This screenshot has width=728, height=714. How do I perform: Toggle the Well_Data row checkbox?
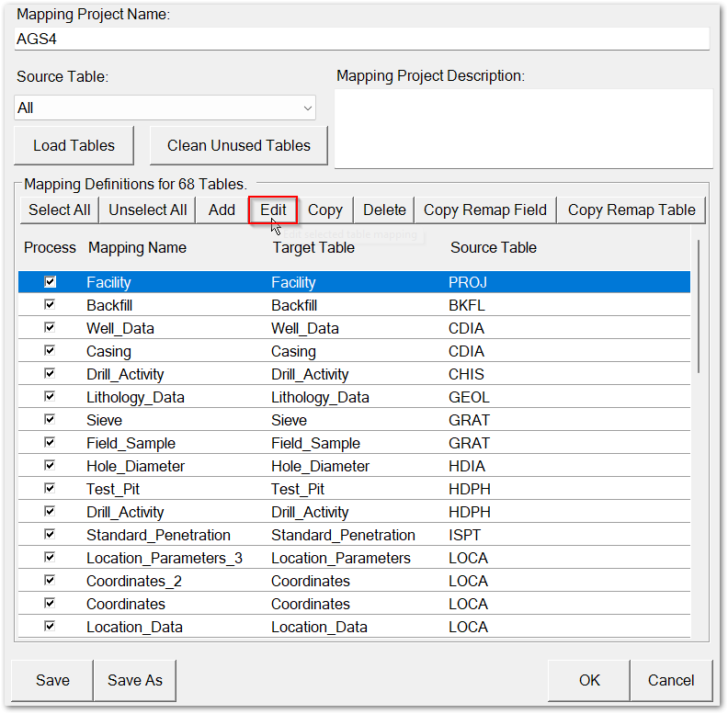(50, 327)
